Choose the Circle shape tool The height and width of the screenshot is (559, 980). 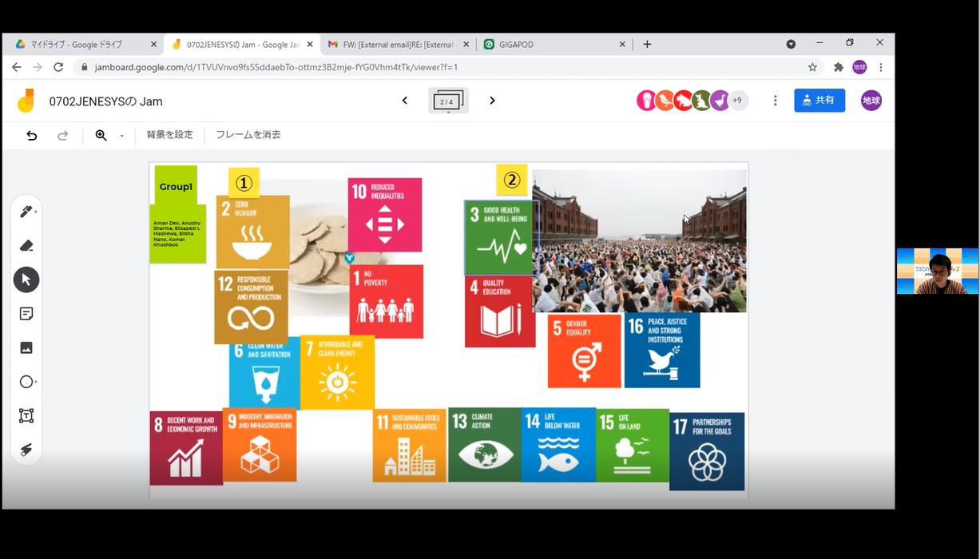(x=26, y=382)
